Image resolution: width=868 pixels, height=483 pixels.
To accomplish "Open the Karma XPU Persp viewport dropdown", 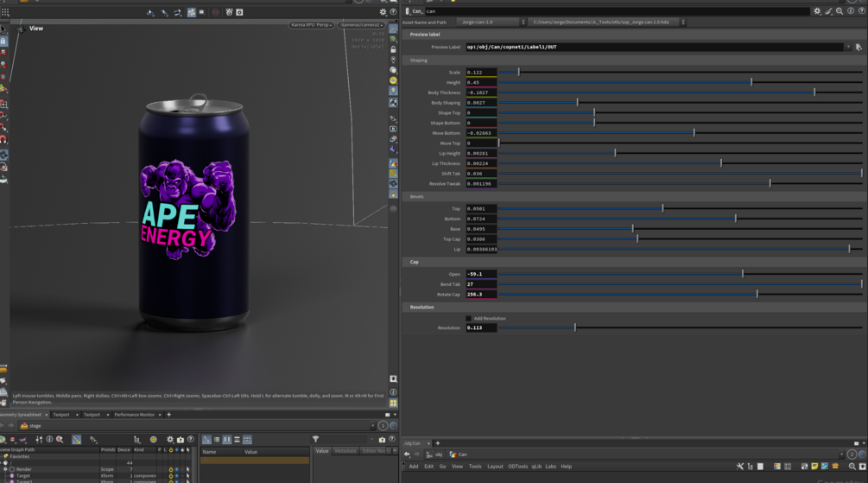I will tap(311, 25).
